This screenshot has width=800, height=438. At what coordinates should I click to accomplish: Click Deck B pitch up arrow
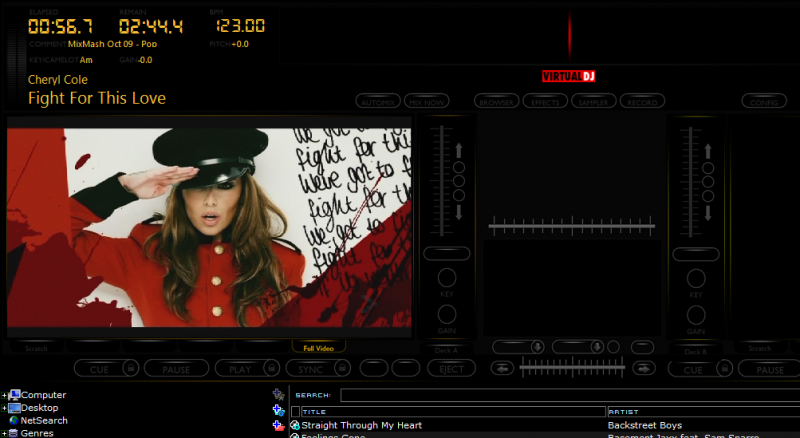tap(708, 151)
